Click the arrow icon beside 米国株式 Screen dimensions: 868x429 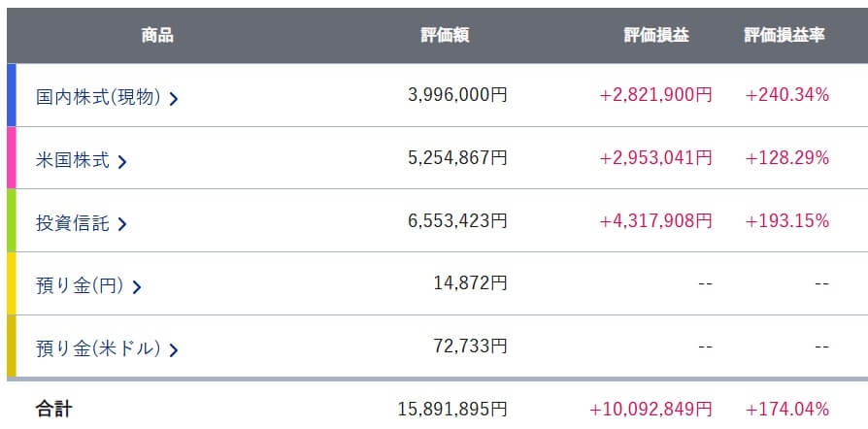(122, 162)
